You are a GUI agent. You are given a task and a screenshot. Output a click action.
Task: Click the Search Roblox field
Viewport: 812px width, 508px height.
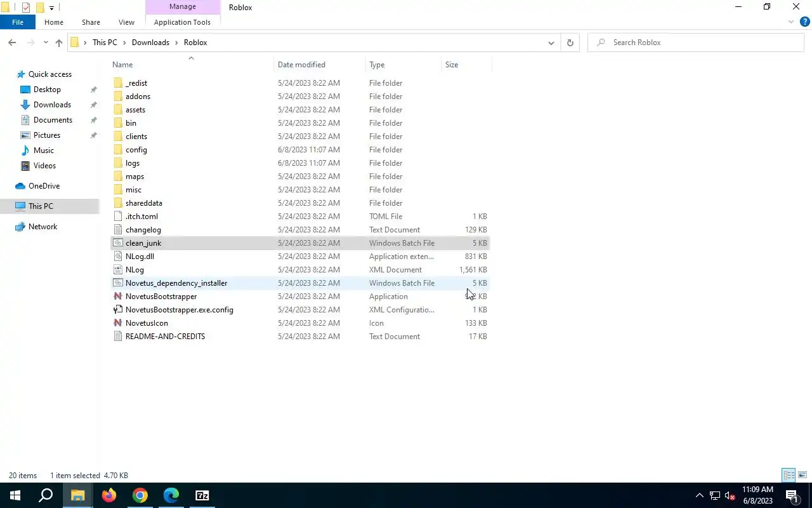tap(696, 43)
